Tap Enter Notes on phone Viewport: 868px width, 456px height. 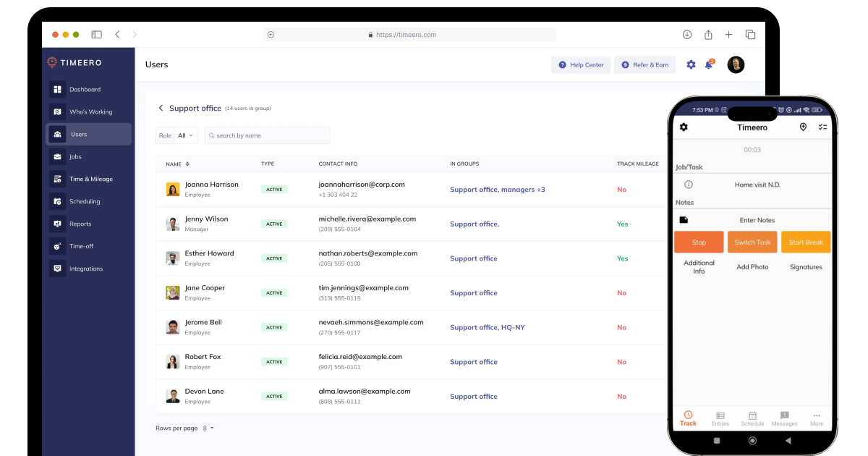pyautogui.click(x=757, y=220)
